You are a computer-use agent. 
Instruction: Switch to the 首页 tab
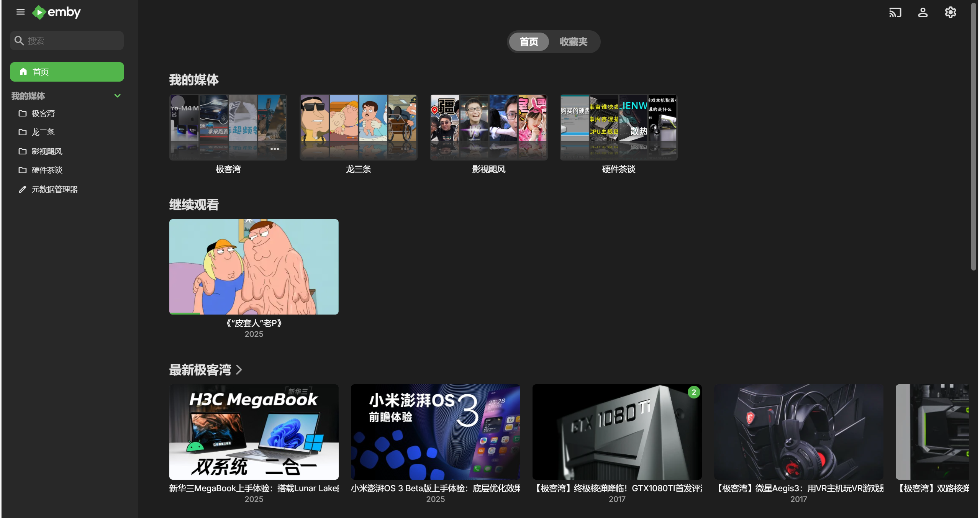529,42
